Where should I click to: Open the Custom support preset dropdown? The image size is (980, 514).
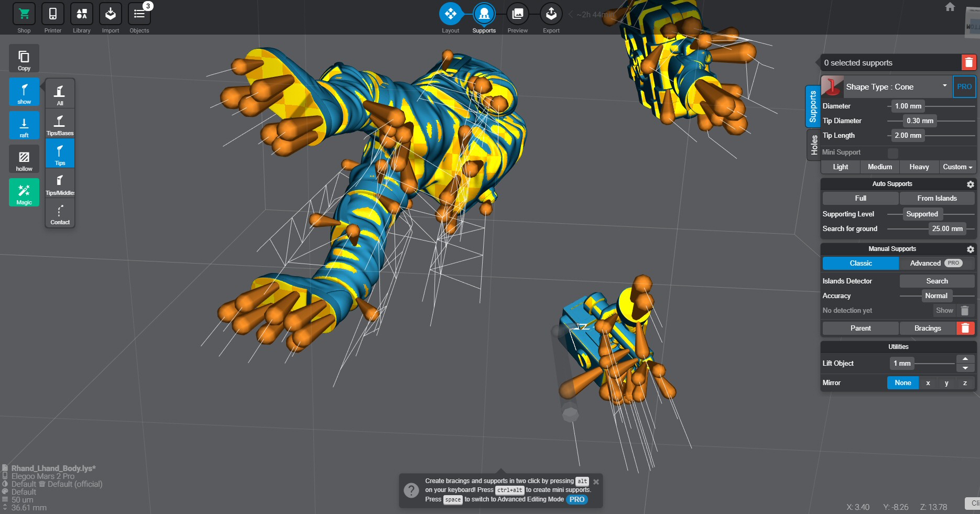tap(957, 167)
